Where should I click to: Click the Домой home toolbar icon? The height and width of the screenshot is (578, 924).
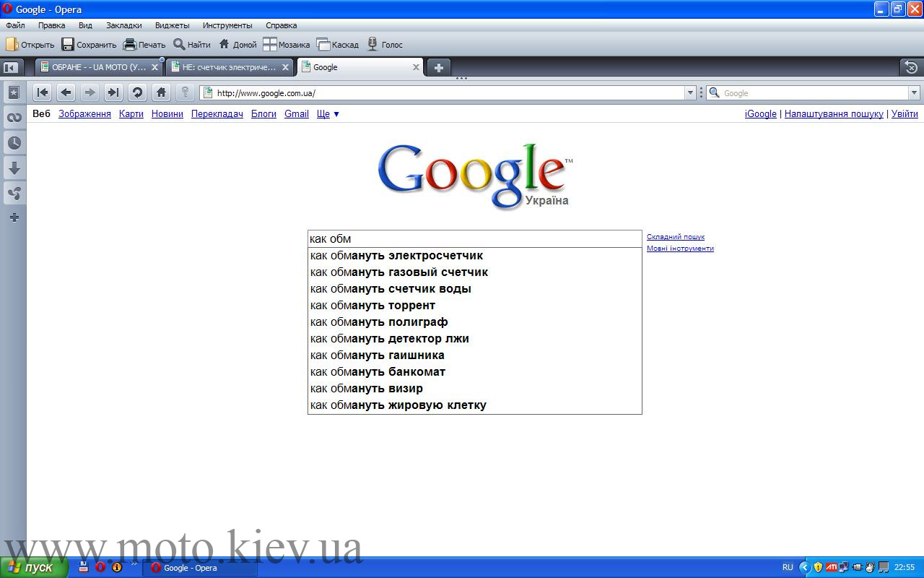[224, 44]
